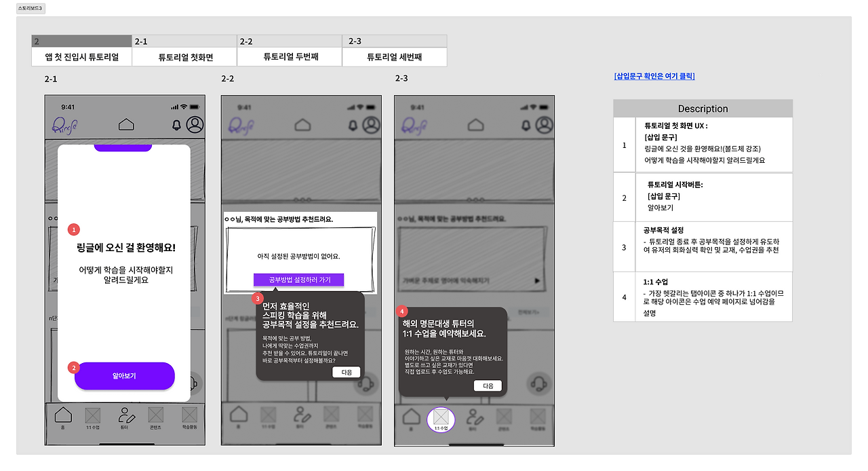Screen dimensions: 868x471
Task: Select the house icon beside the Ringle logo
Action: point(125,124)
